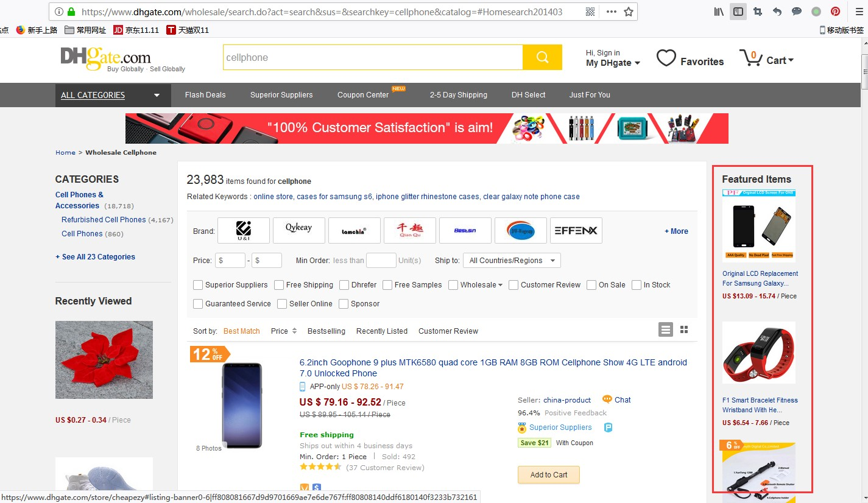Click the minimum price input field

(x=230, y=261)
